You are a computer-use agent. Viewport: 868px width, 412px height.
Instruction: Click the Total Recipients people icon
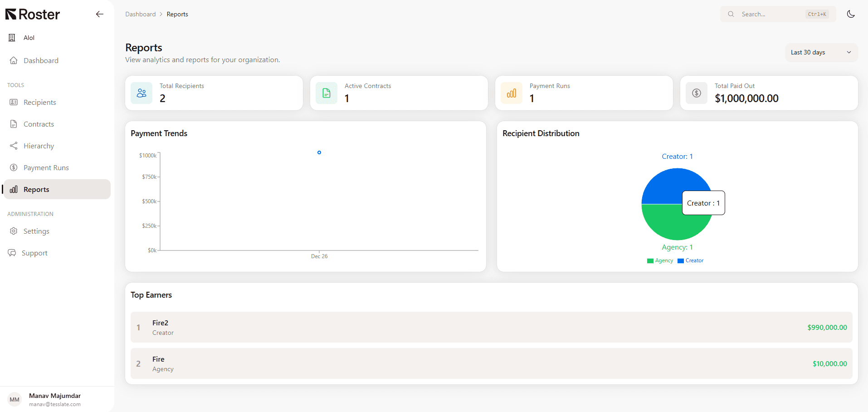(141, 93)
